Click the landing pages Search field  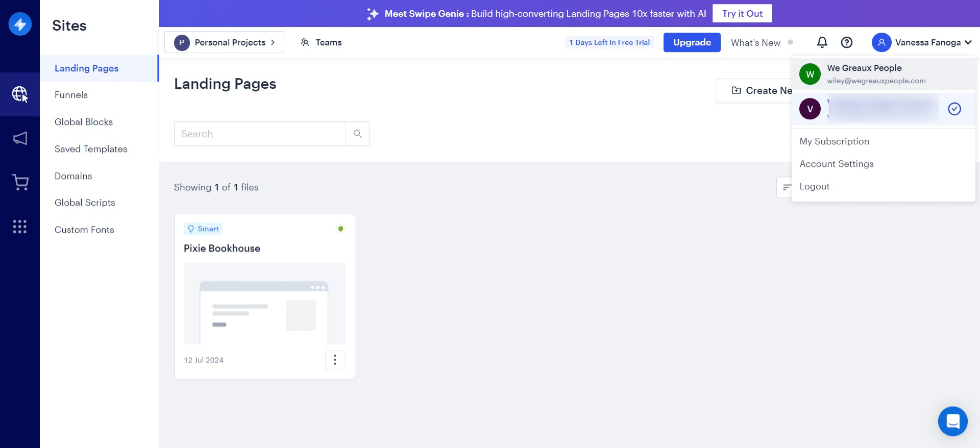click(260, 134)
